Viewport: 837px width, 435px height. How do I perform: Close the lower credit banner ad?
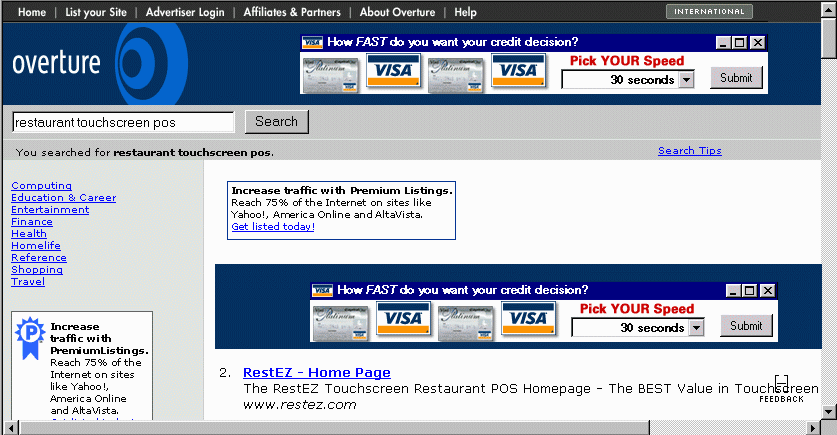(x=768, y=291)
